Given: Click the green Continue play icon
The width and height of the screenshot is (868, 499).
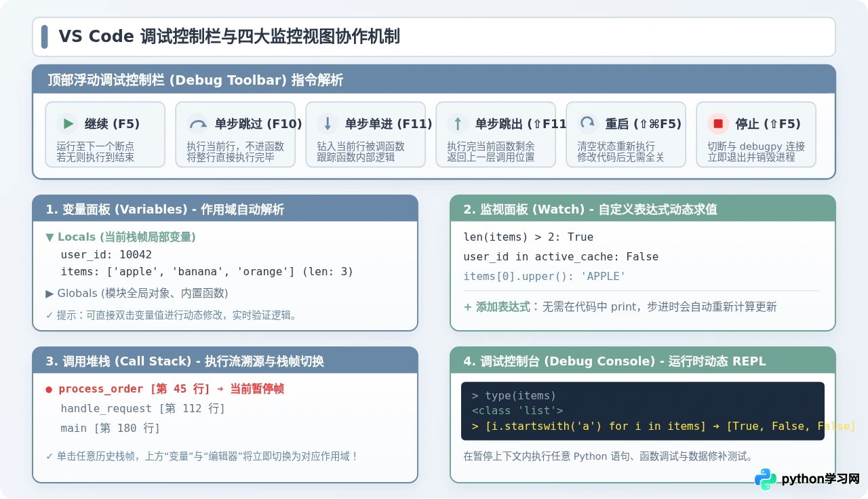Looking at the screenshot, I should point(68,124).
